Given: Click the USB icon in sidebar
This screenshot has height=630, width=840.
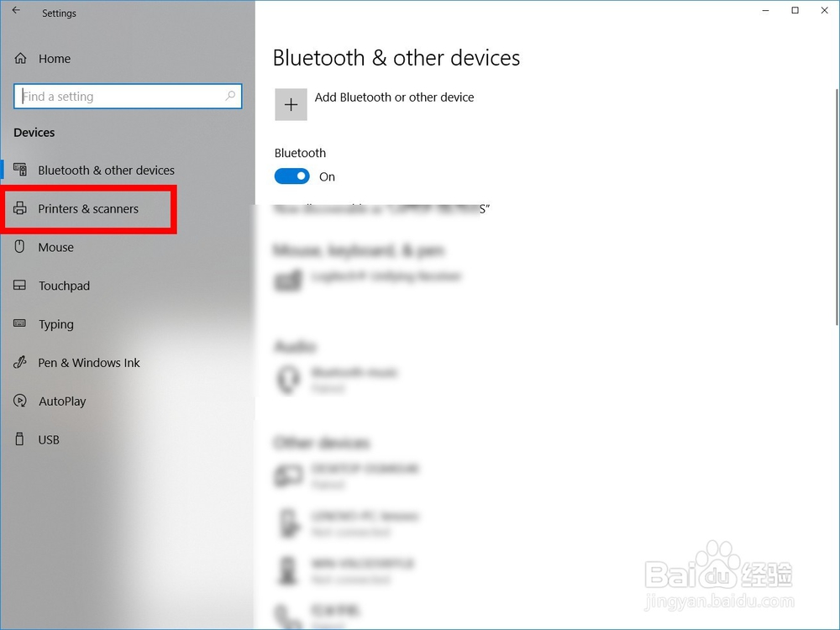Looking at the screenshot, I should [x=20, y=439].
